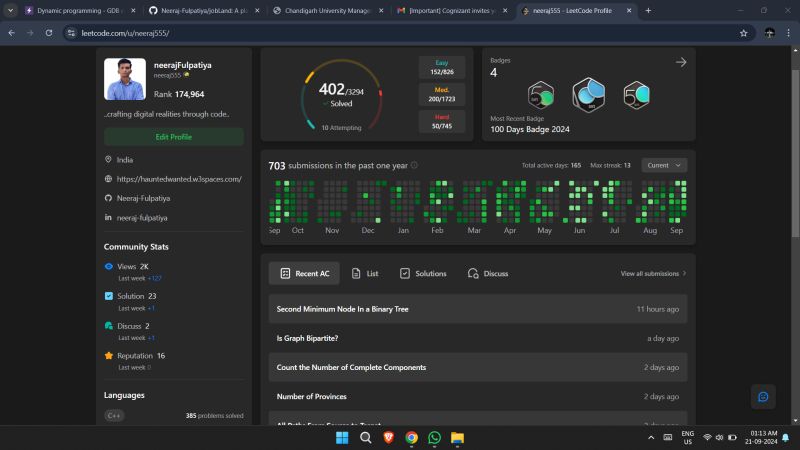Screen dimensions: 800x450
Task: Click the browser profile avatar icon
Action: coord(769,33)
